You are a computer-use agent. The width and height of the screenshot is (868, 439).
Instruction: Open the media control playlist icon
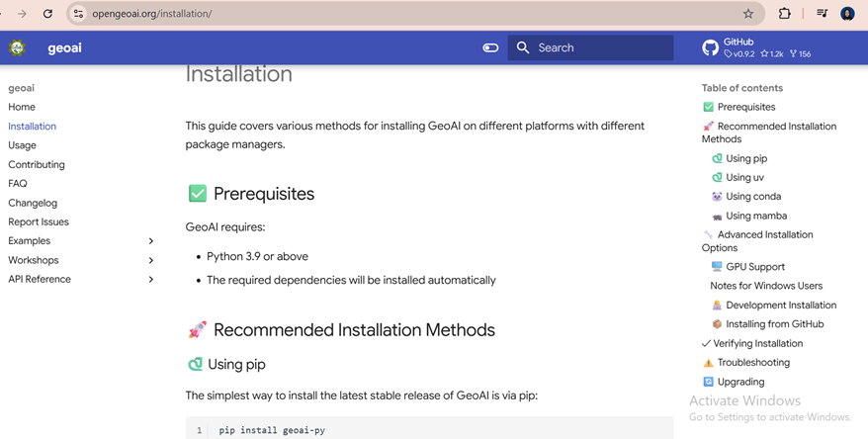[x=823, y=13]
